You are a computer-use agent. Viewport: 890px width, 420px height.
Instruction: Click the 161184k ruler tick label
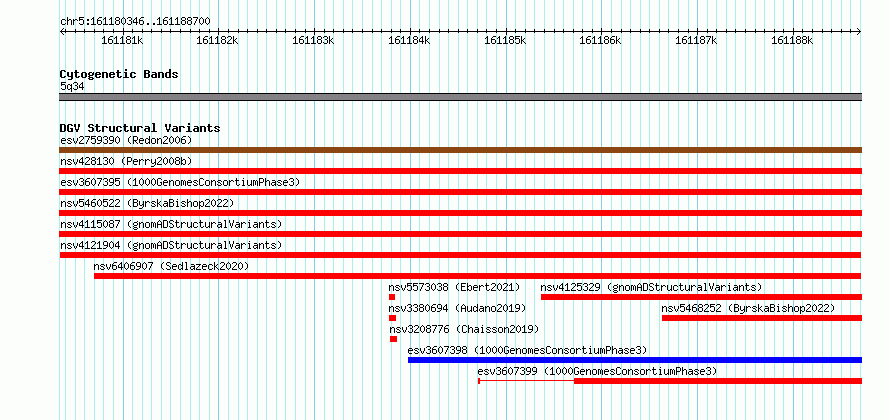pyautogui.click(x=409, y=40)
